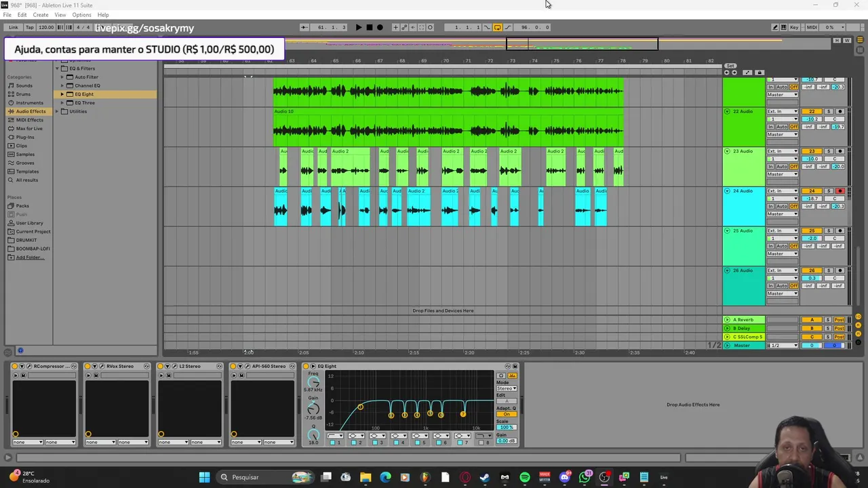Viewport: 868px width, 488px height.
Task: Open track 26 Master output dropdown
Action: click(x=783, y=293)
